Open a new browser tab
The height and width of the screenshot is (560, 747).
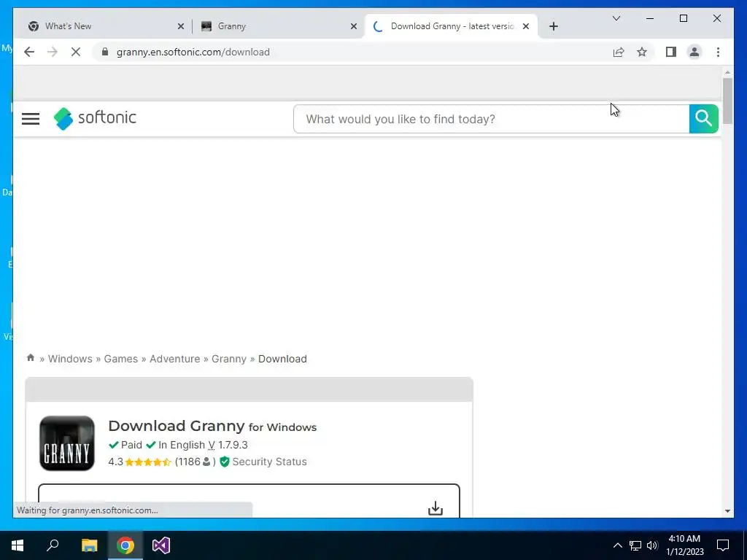click(553, 26)
